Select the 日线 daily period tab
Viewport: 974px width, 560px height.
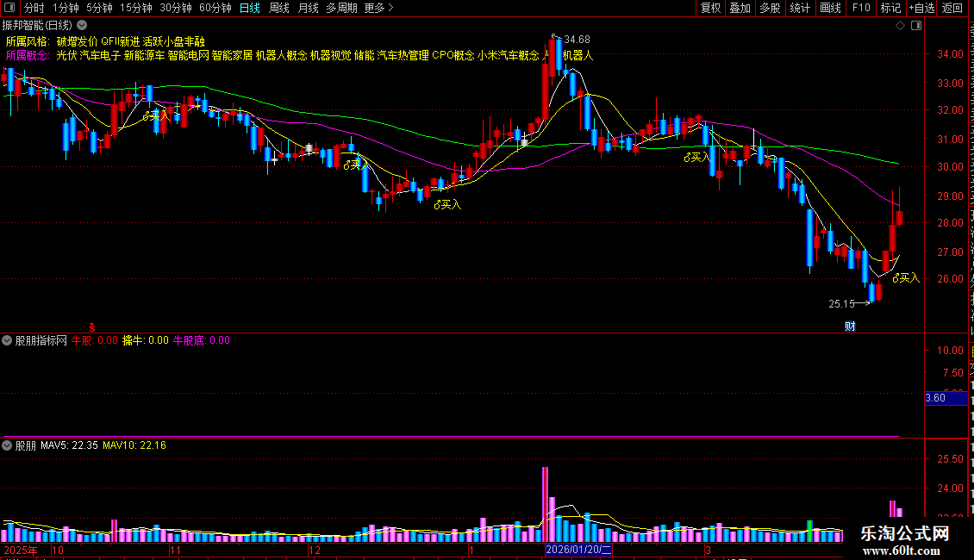click(x=250, y=8)
